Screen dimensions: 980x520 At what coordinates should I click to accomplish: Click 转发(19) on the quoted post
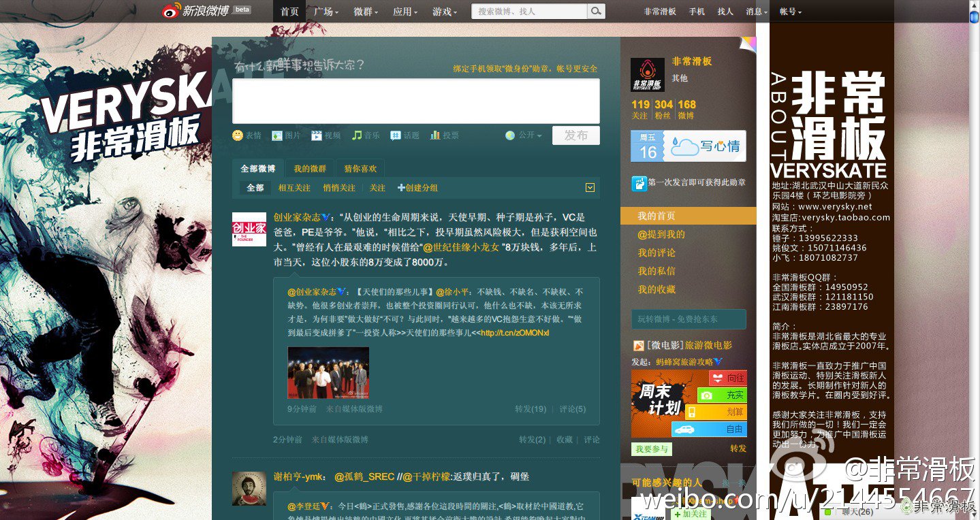pos(531,409)
